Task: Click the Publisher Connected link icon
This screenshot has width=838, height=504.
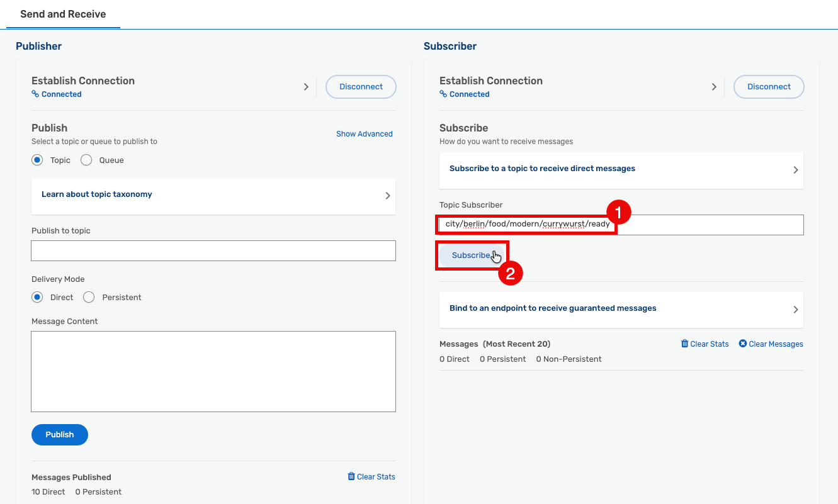Action: (35, 94)
